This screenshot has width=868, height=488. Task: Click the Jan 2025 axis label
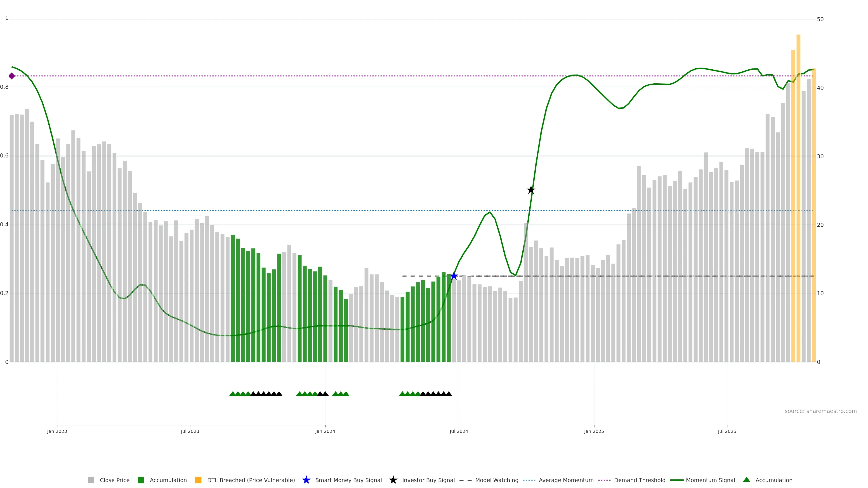[x=594, y=432]
